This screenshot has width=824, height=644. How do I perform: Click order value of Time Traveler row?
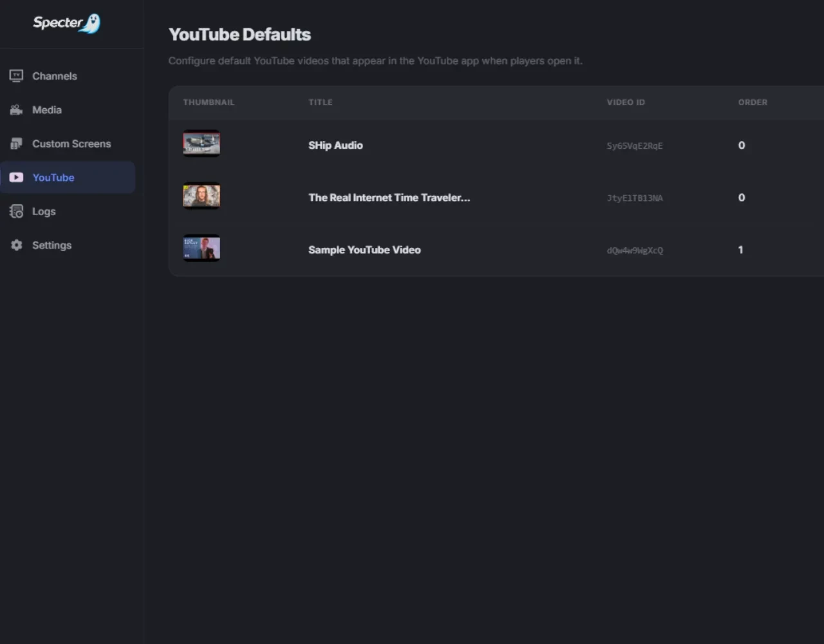[x=742, y=198]
